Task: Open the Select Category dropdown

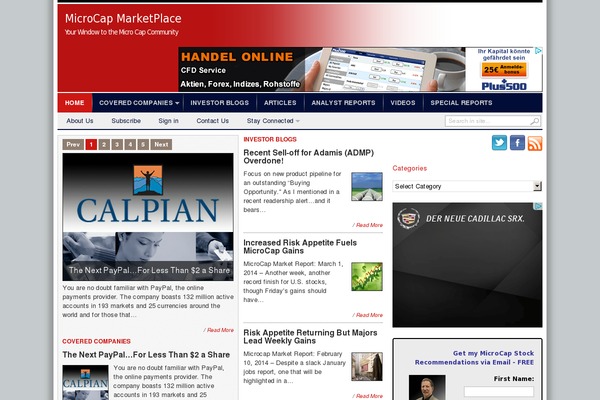Action: pos(467,186)
